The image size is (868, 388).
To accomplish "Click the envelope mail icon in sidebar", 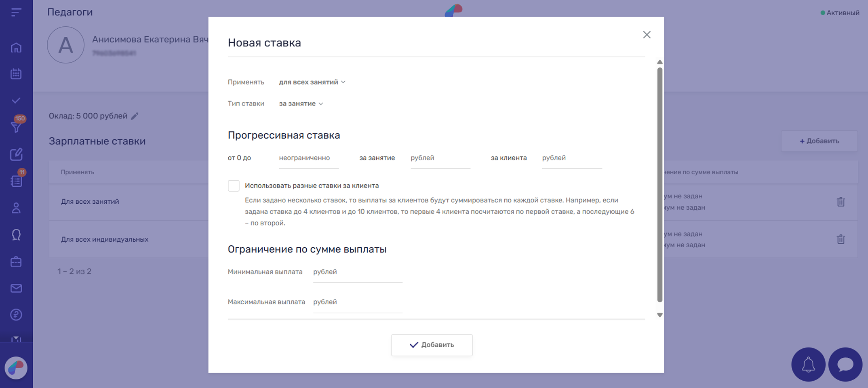I will tap(16, 288).
